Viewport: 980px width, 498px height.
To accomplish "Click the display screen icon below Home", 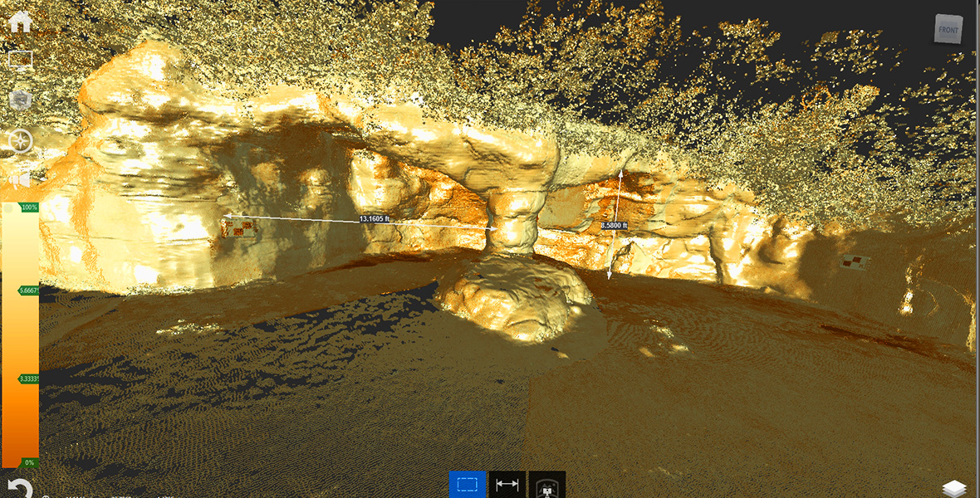I will [20, 60].
